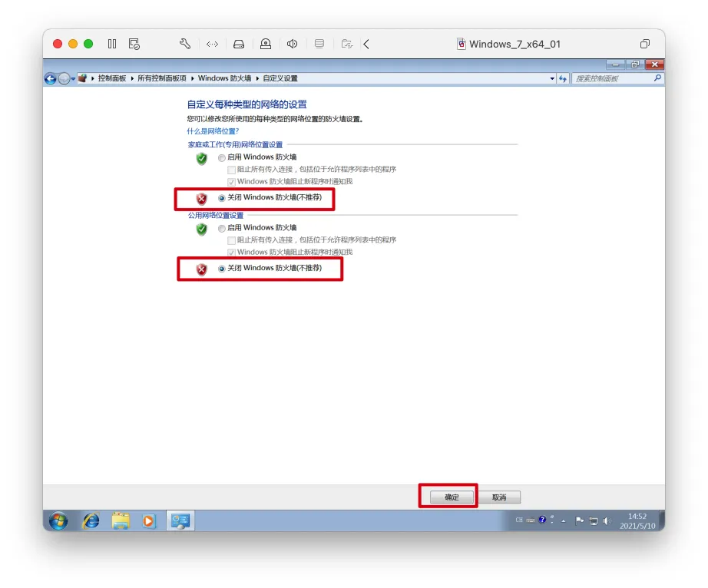Launch Internet Explorer from taskbar
The height and width of the screenshot is (588, 708).
pos(91,521)
